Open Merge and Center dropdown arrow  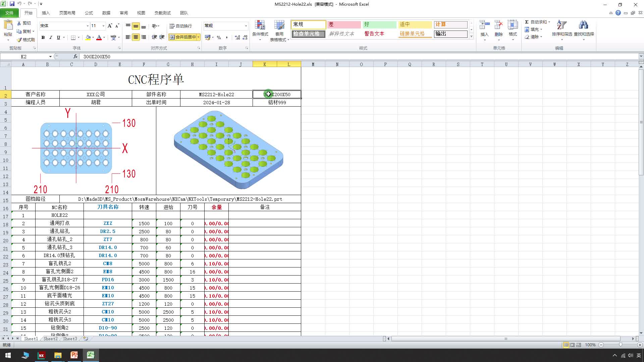[x=199, y=37]
